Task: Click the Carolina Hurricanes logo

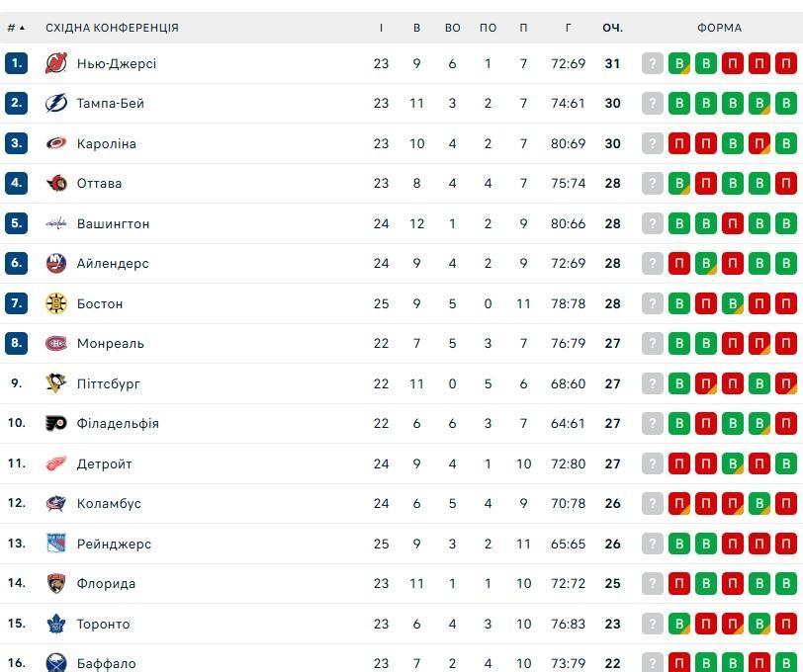Action: pos(56,143)
